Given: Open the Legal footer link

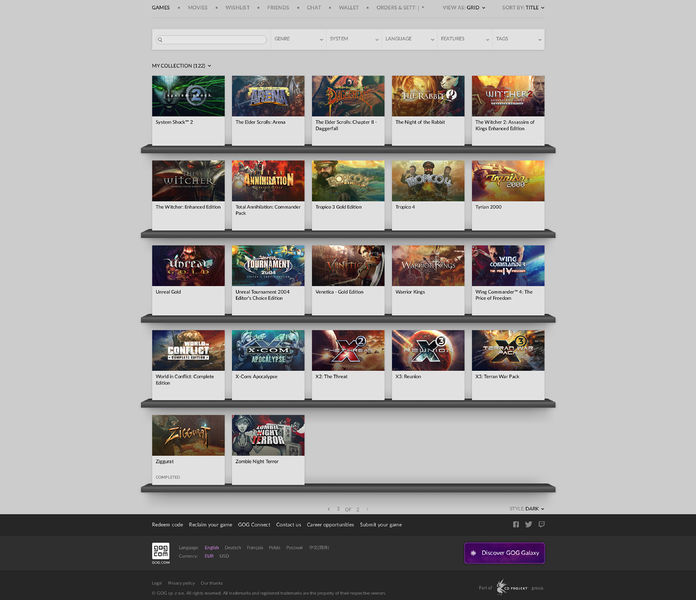Looking at the screenshot, I should [157, 583].
